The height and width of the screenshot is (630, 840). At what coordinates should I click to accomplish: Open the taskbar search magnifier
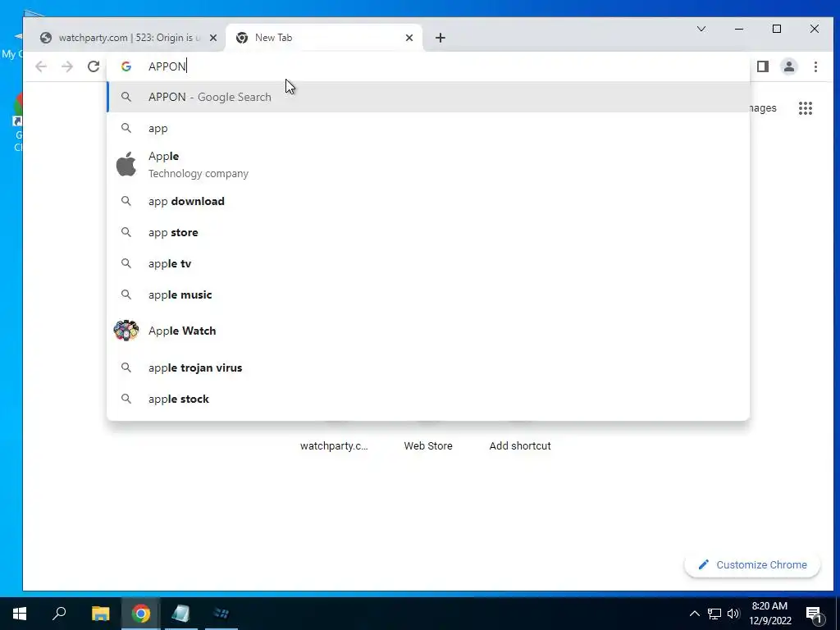[x=59, y=614]
